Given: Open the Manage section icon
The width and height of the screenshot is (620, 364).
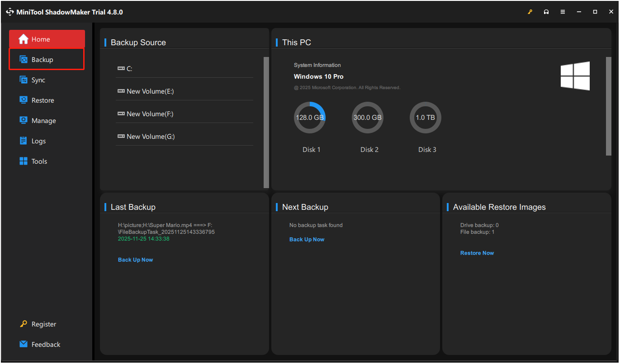Looking at the screenshot, I should pos(23,120).
